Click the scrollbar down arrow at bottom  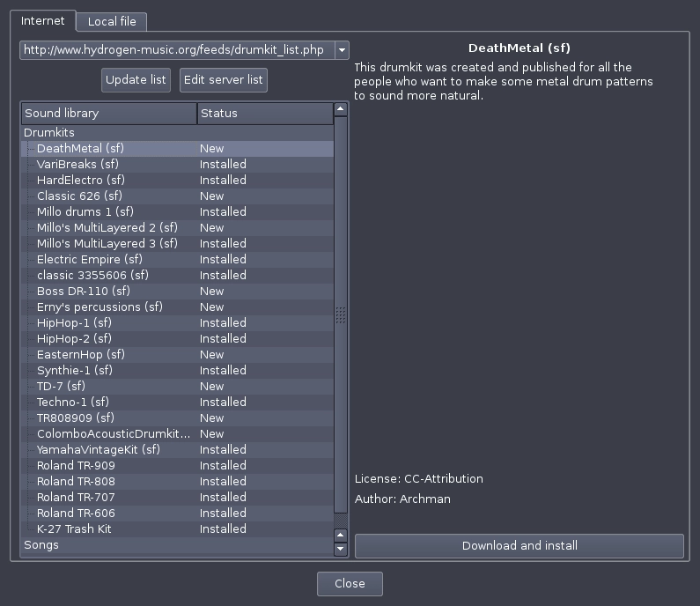[340, 549]
